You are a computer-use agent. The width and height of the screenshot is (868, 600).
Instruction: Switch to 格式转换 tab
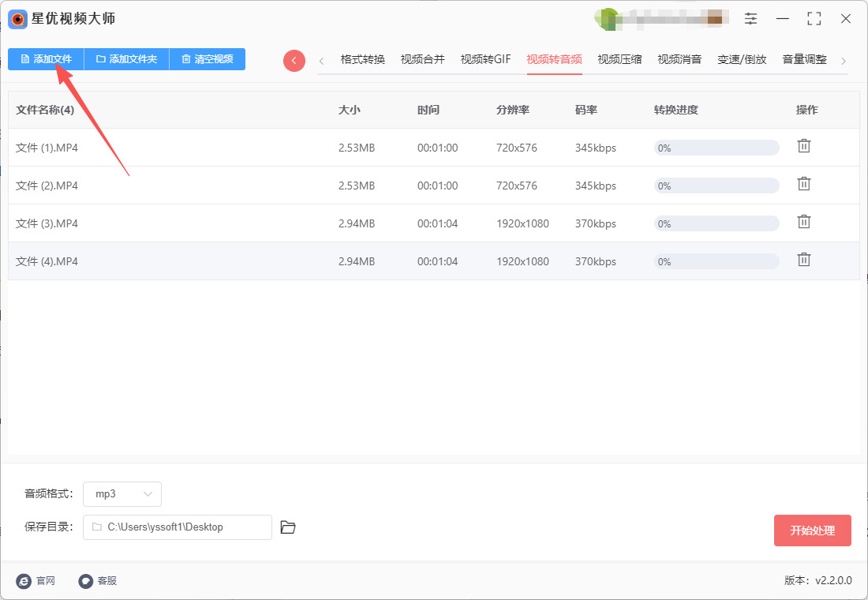363,59
